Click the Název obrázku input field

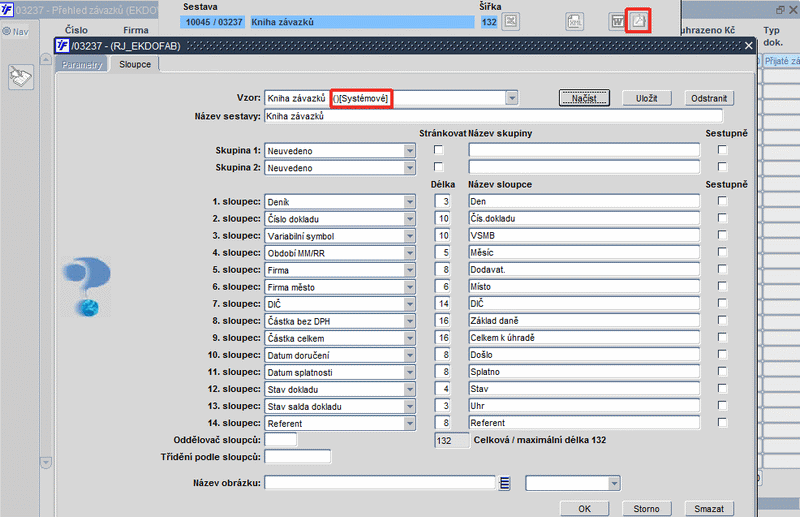click(380, 482)
